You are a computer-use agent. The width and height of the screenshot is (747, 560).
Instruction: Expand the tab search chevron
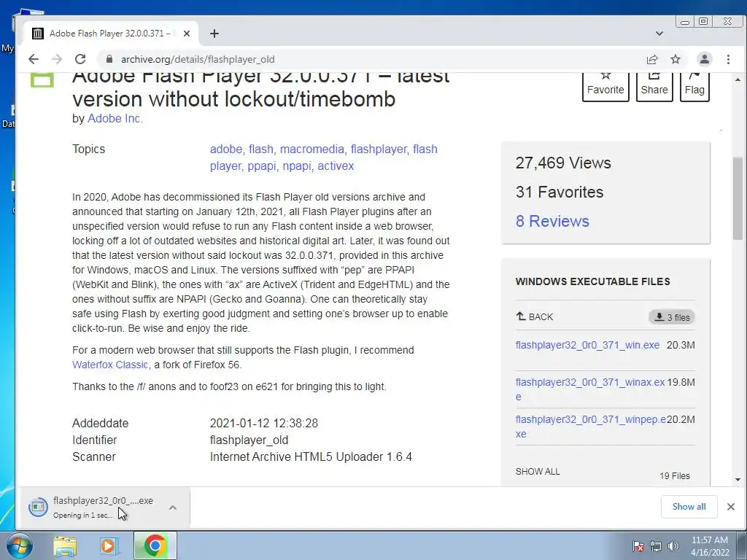tap(659, 34)
